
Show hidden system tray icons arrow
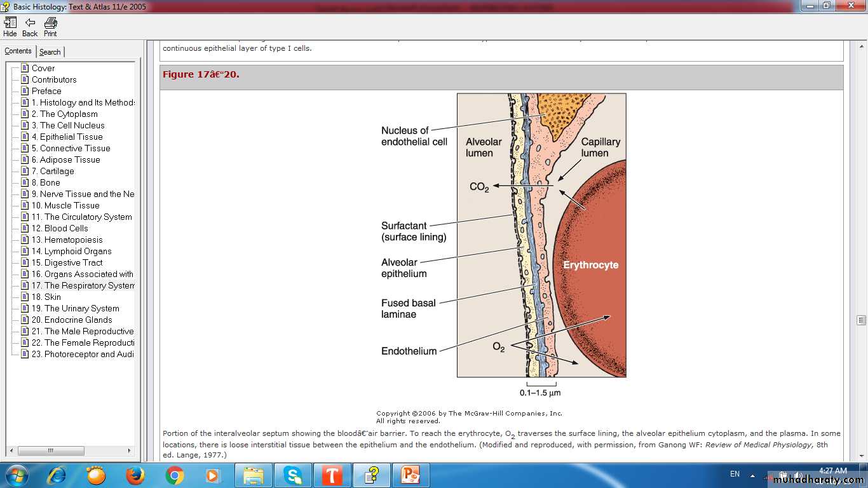(753, 475)
